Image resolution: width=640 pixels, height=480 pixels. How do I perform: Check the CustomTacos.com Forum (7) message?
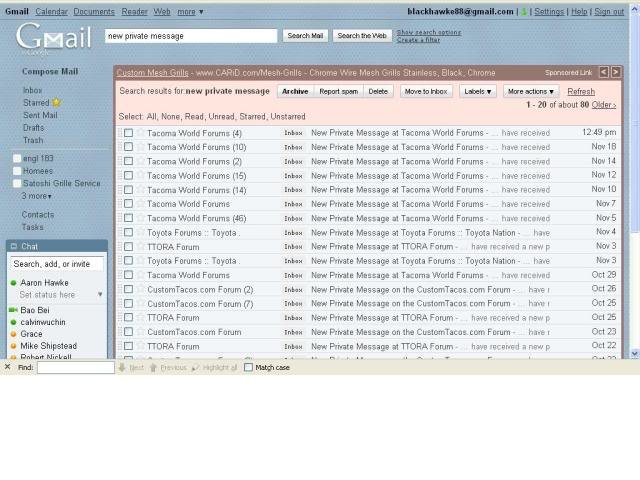[129, 303]
